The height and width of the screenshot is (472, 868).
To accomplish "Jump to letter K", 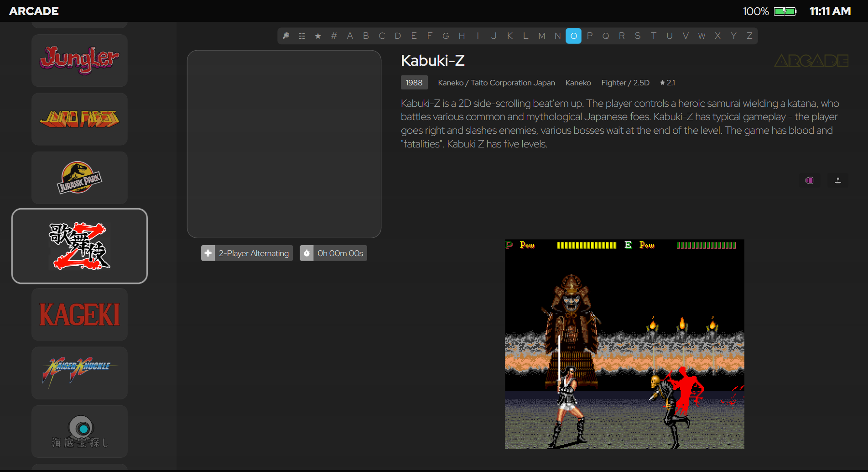I will pos(509,36).
